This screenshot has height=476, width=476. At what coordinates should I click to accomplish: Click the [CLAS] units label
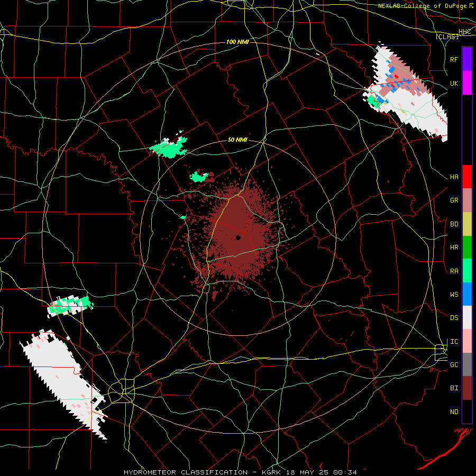pos(447,37)
